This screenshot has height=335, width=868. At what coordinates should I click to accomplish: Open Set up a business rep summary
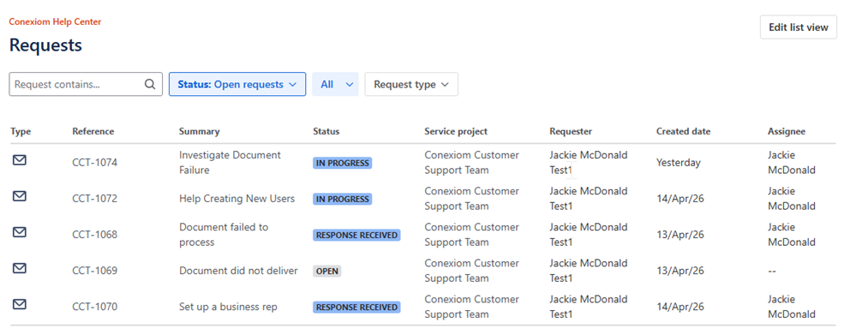228,307
